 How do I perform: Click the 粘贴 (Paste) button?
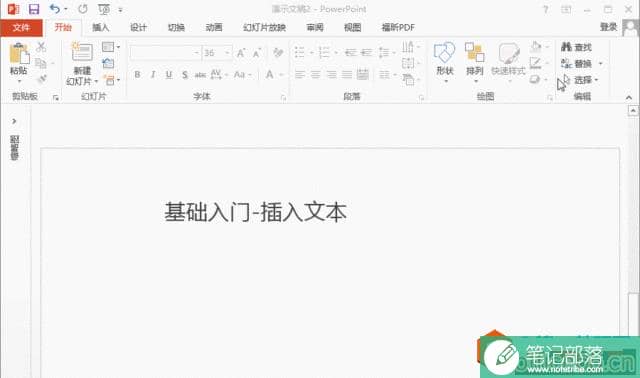tap(19, 62)
